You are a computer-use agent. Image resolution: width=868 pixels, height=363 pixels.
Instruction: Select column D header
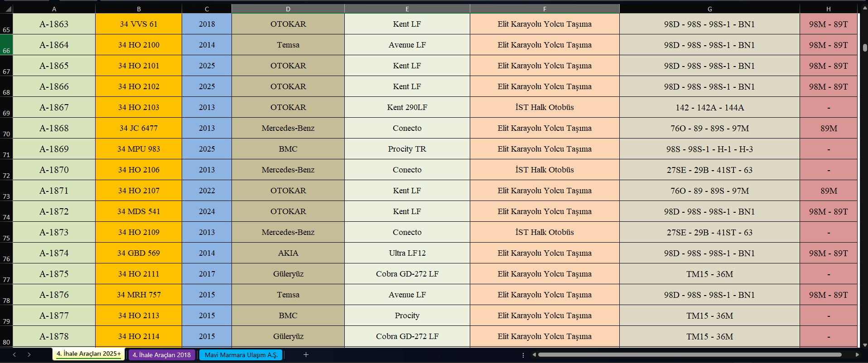(x=288, y=9)
